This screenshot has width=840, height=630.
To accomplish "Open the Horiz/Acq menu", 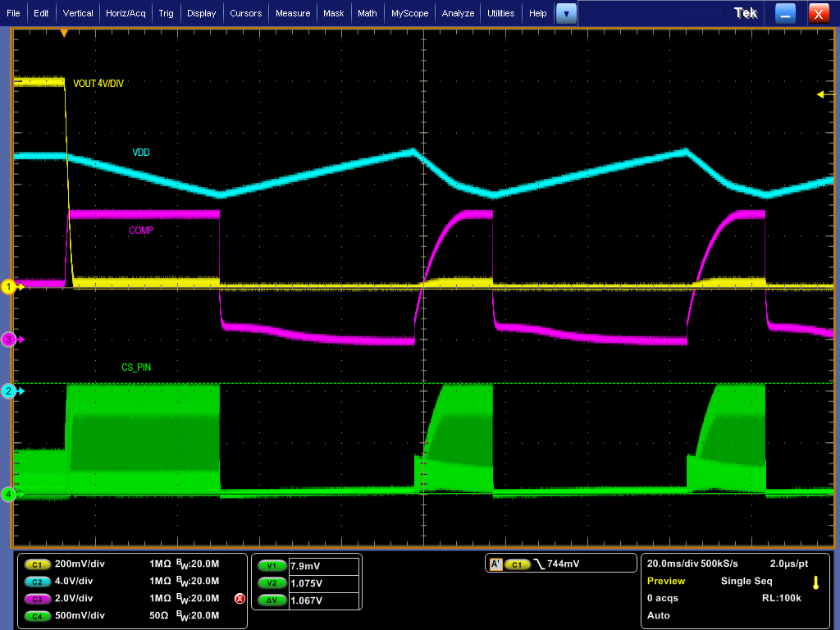I will coord(126,13).
